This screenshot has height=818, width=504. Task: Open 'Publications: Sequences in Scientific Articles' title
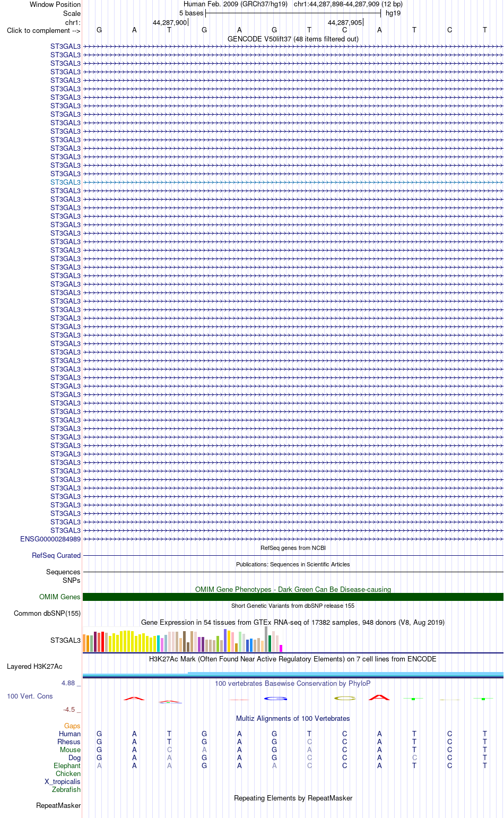tap(293, 564)
